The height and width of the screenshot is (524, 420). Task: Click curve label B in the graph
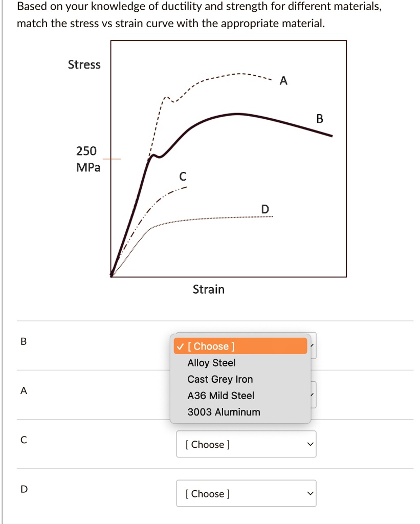click(320, 119)
